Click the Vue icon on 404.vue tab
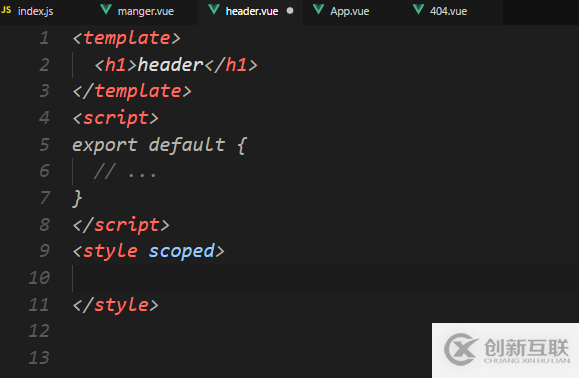Viewport: 579px width, 378px height. coord(418,9)
